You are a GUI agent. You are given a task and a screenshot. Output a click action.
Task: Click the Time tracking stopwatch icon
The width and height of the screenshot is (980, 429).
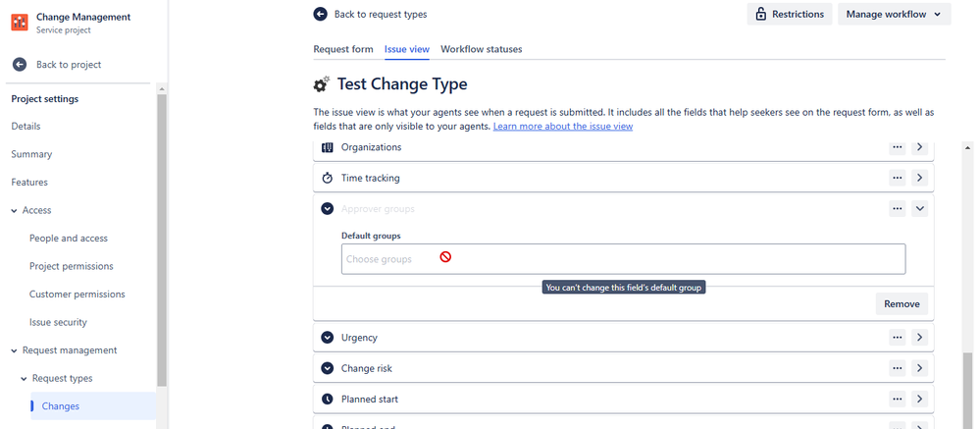[328, 179]
